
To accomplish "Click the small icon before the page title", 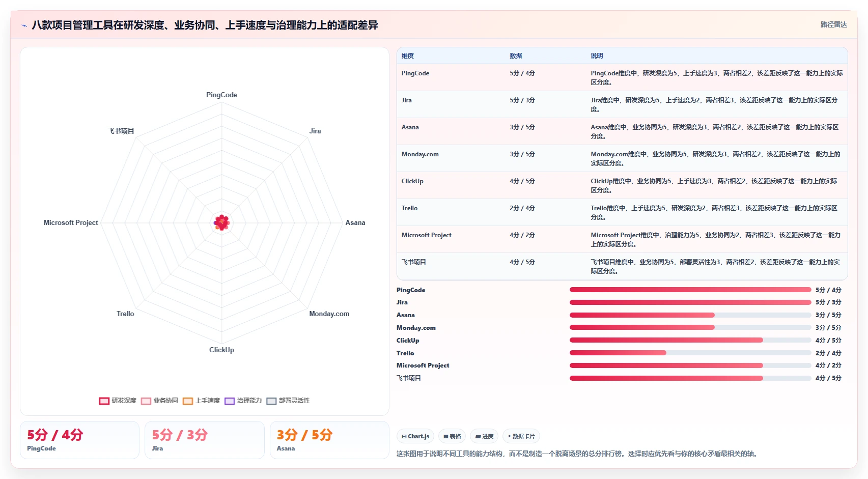I will (x=24, y=25).
